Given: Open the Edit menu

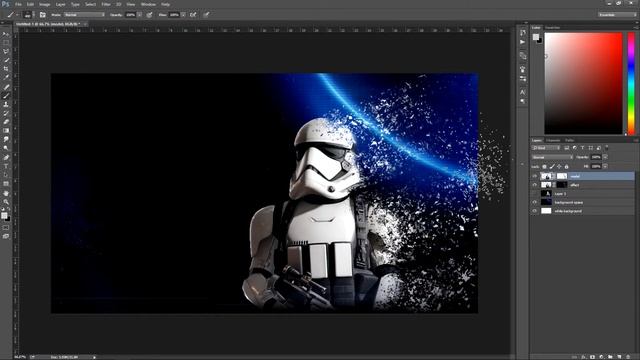Looking at the screenshot, I should (30, 4).
